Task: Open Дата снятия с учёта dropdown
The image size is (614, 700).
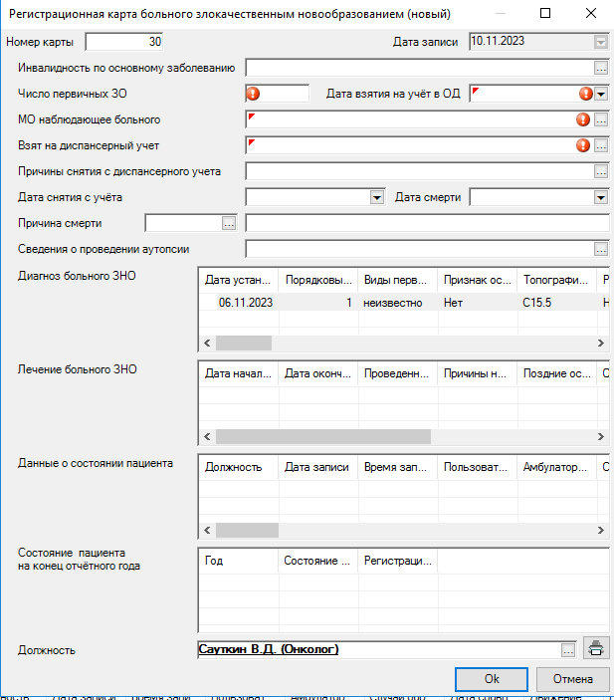Action: tap(377, 197)
